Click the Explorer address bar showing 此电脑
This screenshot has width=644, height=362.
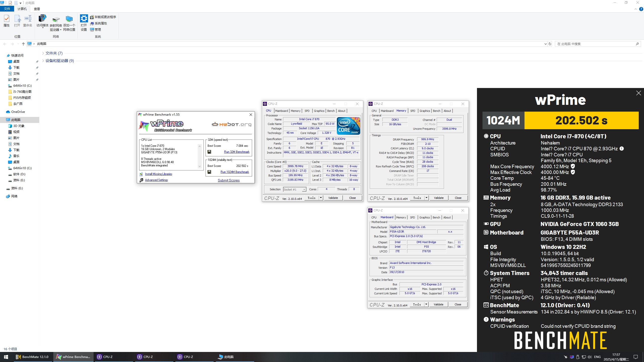click(287, 44)
